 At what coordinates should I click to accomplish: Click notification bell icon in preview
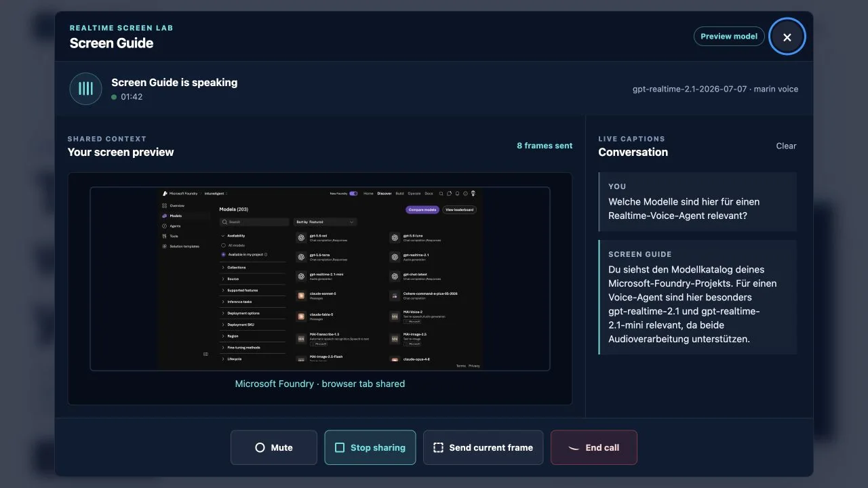(457, 193)
